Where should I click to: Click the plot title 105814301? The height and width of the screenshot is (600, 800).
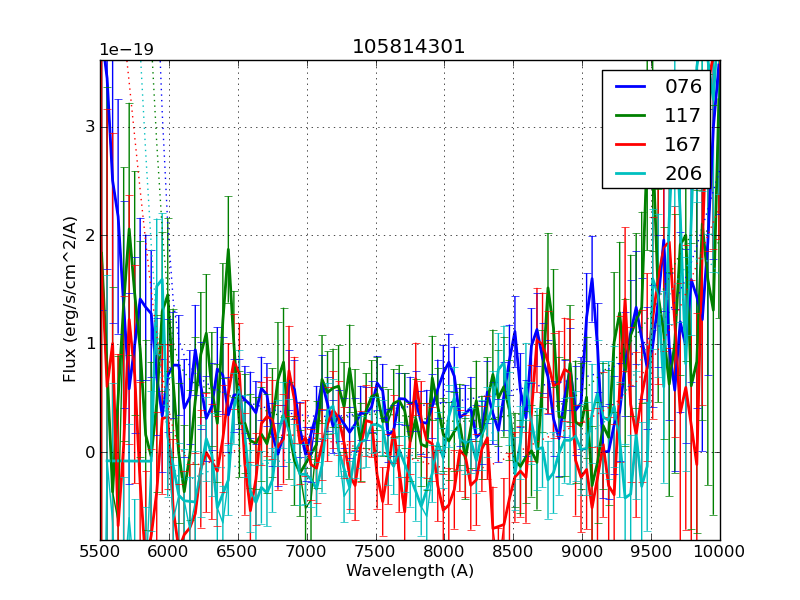(409, 47)
